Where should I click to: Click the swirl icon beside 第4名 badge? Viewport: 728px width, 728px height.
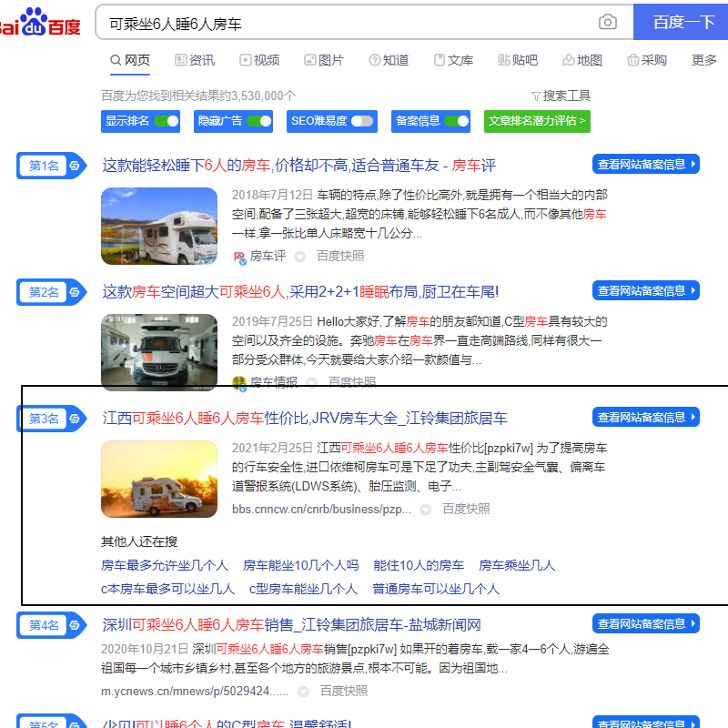coord(75,625)
